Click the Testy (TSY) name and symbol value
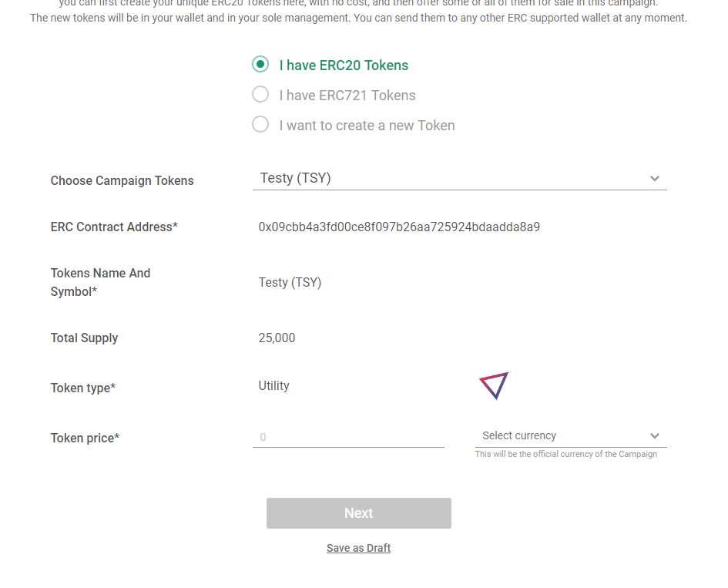Screen dimensions: 728x588 (290, 282)
